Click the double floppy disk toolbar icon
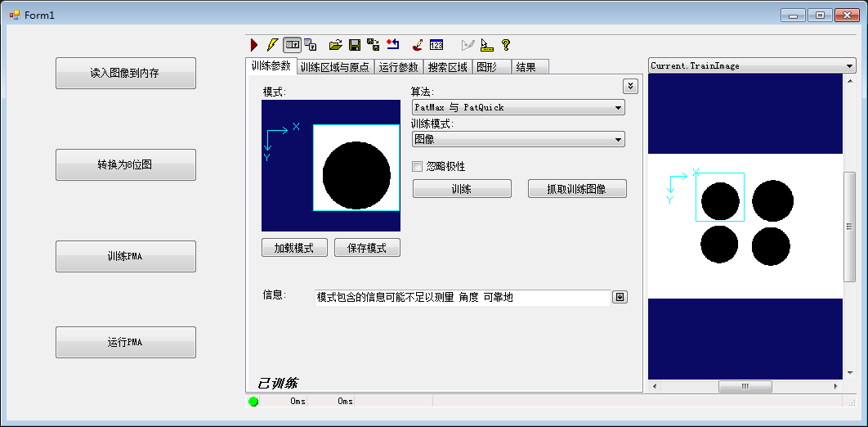868x427 pixels. pos(373,45)
